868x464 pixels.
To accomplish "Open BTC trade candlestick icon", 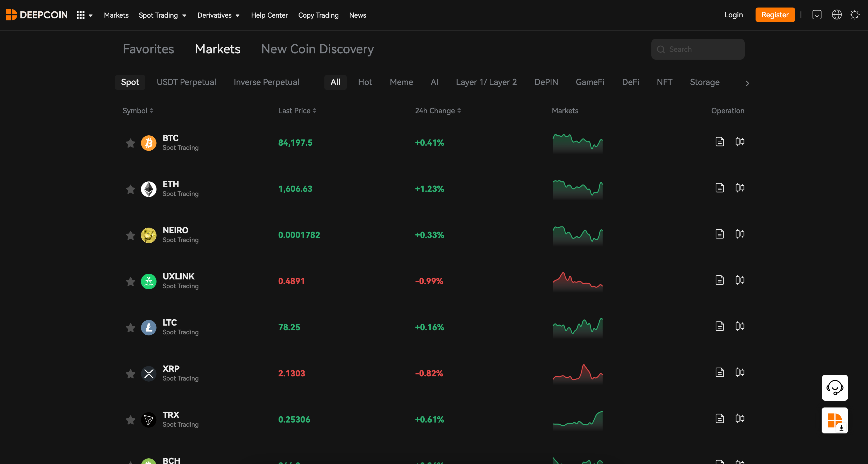I will click(740, 142).
